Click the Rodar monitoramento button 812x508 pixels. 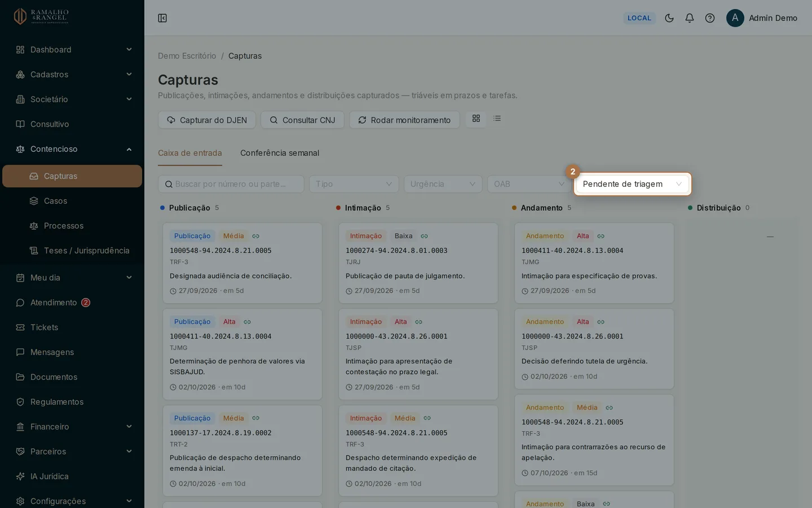coord(404,120)
